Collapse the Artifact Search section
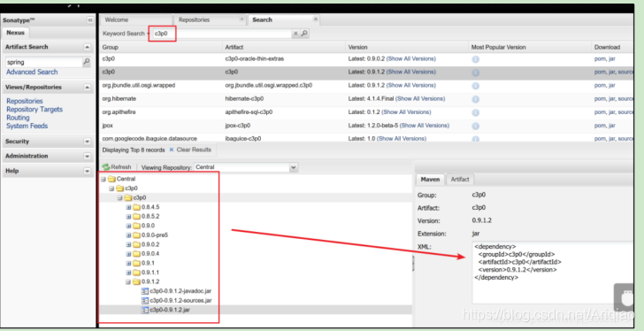The height and width of the screenshot is (331, 644). point(87,47)
